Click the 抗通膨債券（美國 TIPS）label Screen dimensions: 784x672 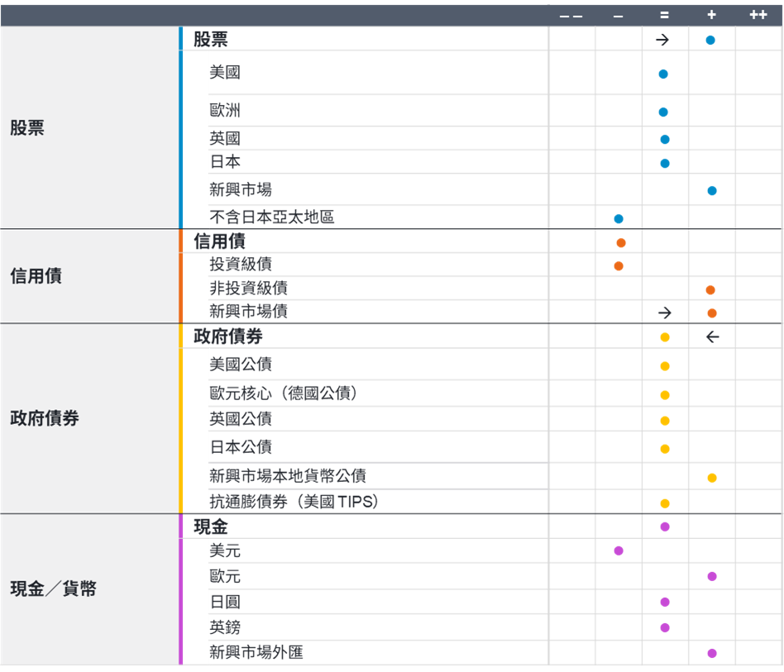[294, 502]
